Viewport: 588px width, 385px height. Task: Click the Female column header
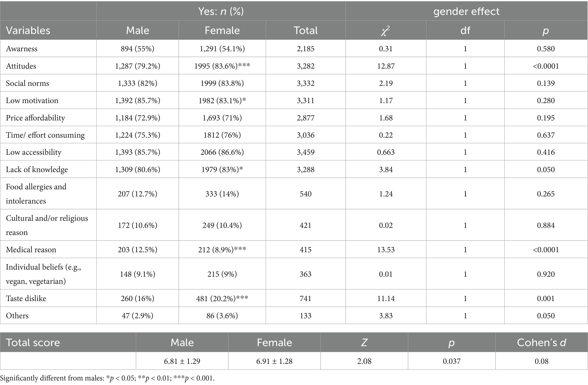222,30
